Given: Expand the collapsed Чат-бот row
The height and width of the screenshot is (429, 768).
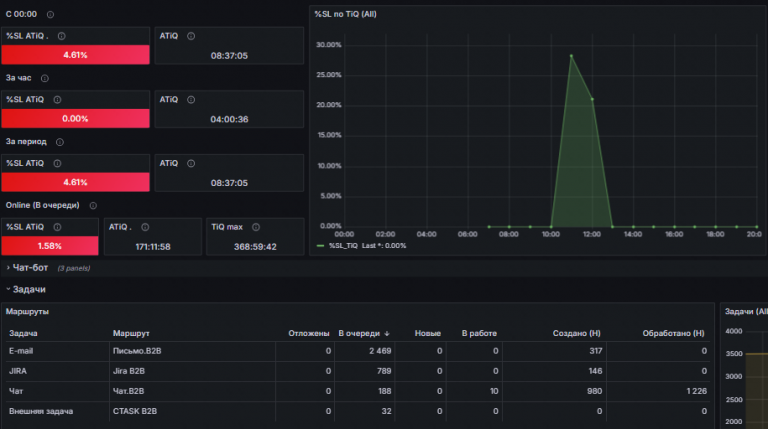Looking at the screenshot, I should point(30,268).
